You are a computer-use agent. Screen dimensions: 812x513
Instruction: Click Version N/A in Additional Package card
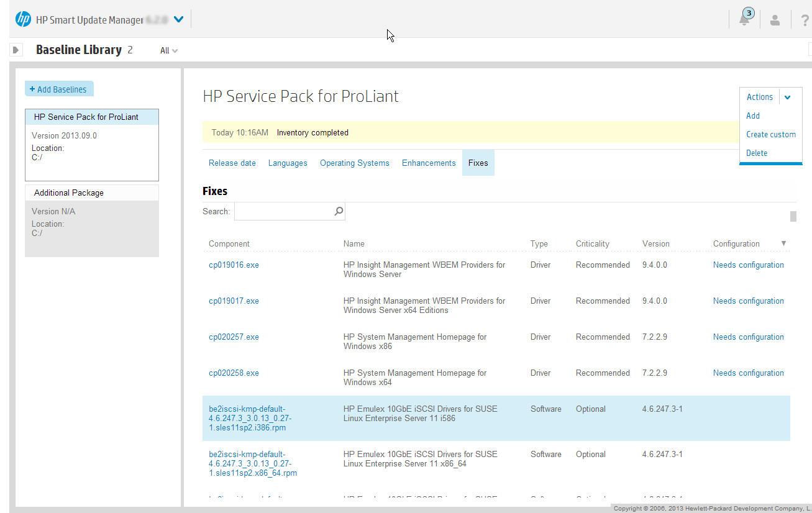pos(53,211)
